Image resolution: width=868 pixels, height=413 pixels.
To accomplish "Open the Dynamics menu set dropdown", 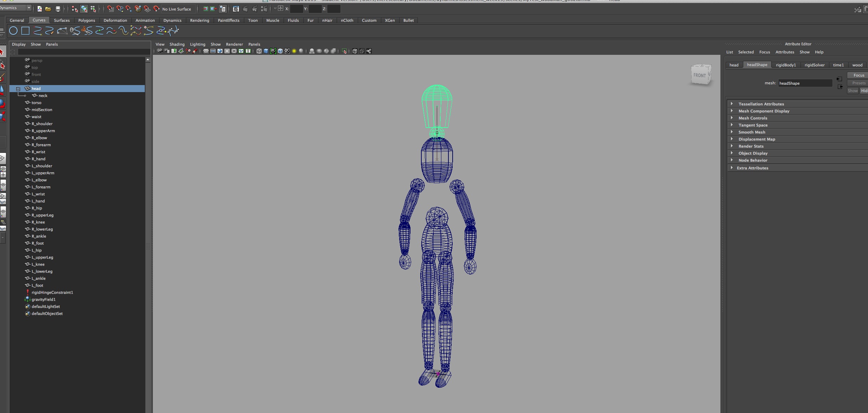I will [29, 8].
